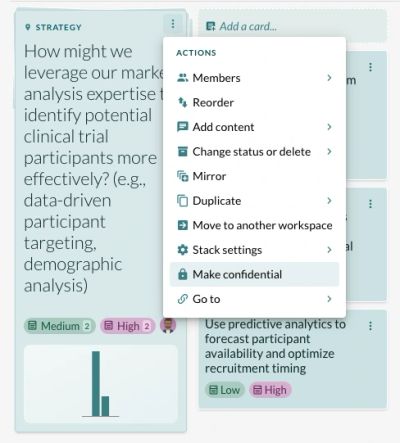Choose Move to another workspace
The width and height of the screenshot is (400, 443).
[254, 225]
